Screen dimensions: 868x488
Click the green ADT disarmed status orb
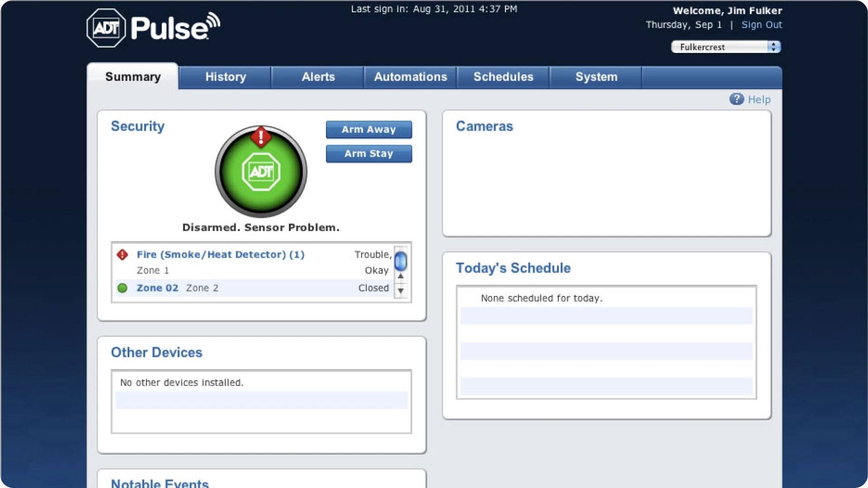[x=261, y=172]
